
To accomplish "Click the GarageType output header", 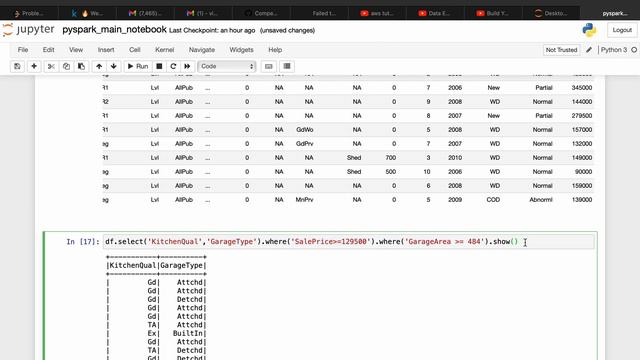I will click(x=182, y=265).
